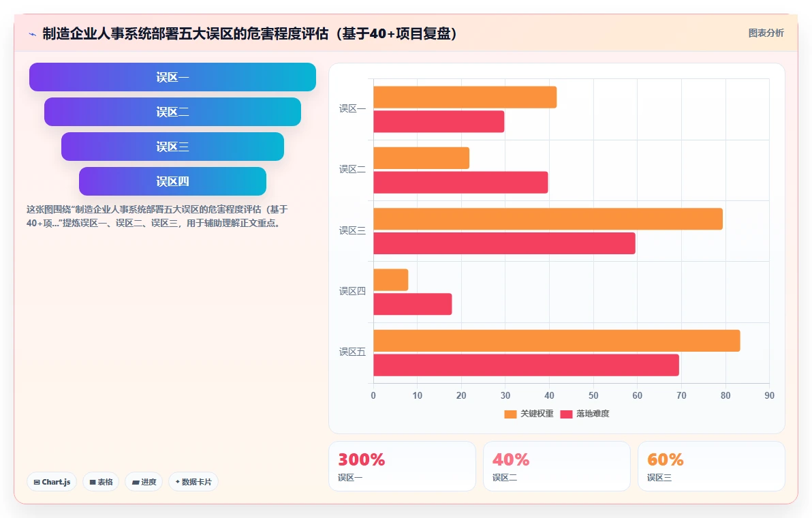Image resolution: width=812 pixels, height=518 pixels.
Task: Select the 误区三 funnel bar
Action: coord(172,147)
